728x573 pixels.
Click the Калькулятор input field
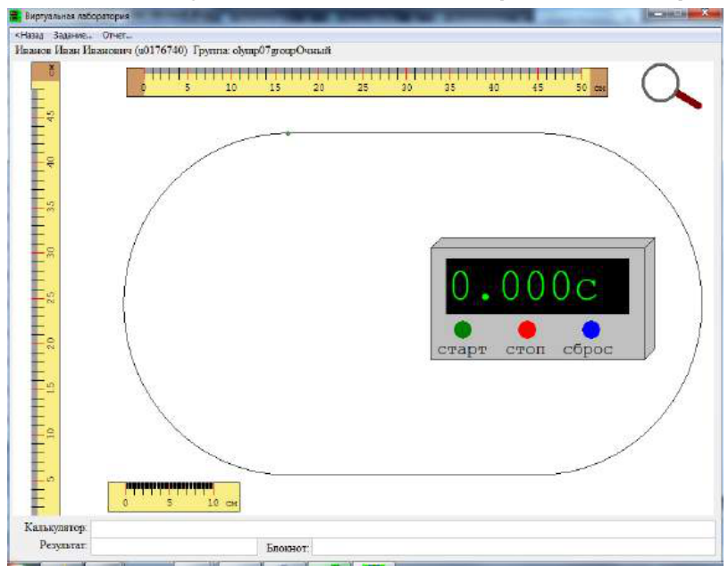tap(403, 529)
